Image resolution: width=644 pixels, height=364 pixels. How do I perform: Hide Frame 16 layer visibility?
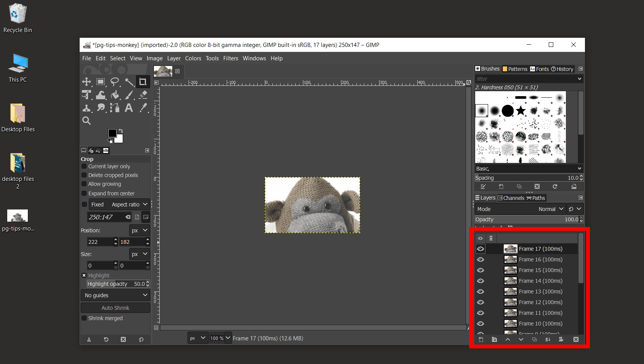point(481,259)
